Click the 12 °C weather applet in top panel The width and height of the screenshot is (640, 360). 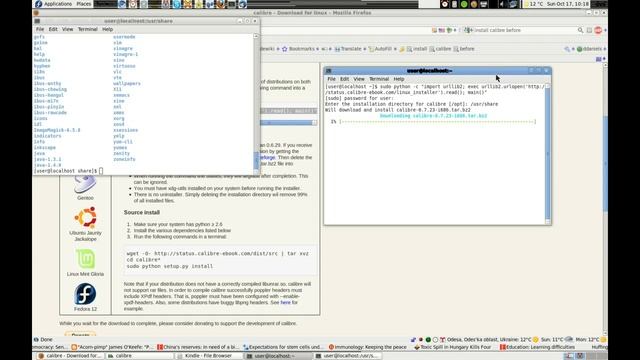click(534, 4)
